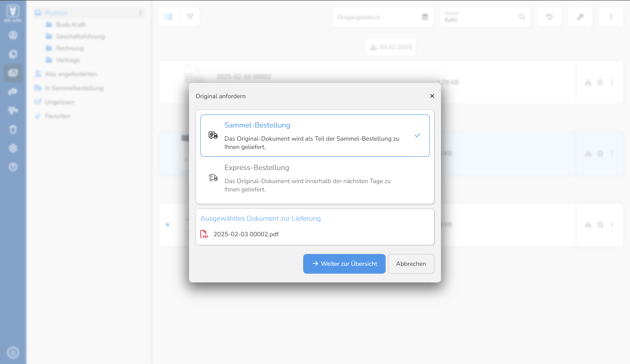Click the help icon in the sidebar

(x=13, y=167)
